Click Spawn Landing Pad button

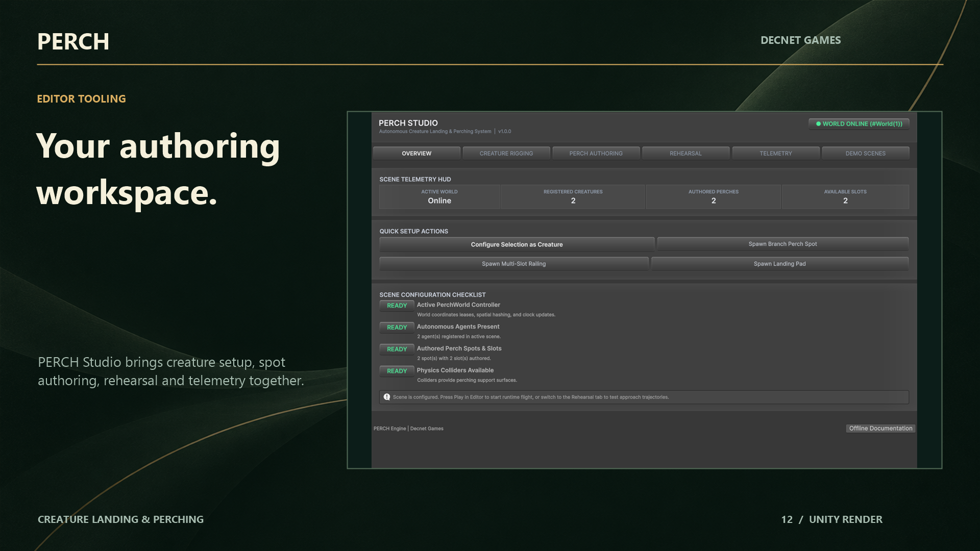779,264
